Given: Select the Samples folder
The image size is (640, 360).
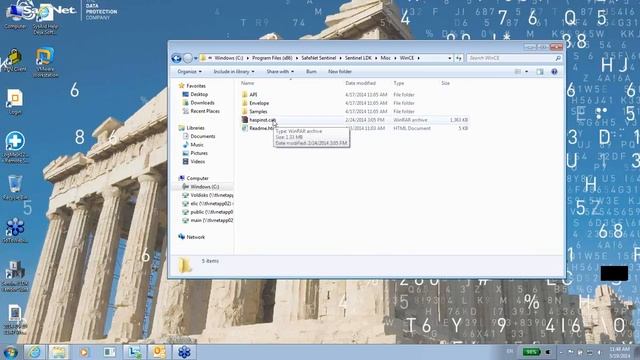Looking at the screenshot, I should [258, 111].
